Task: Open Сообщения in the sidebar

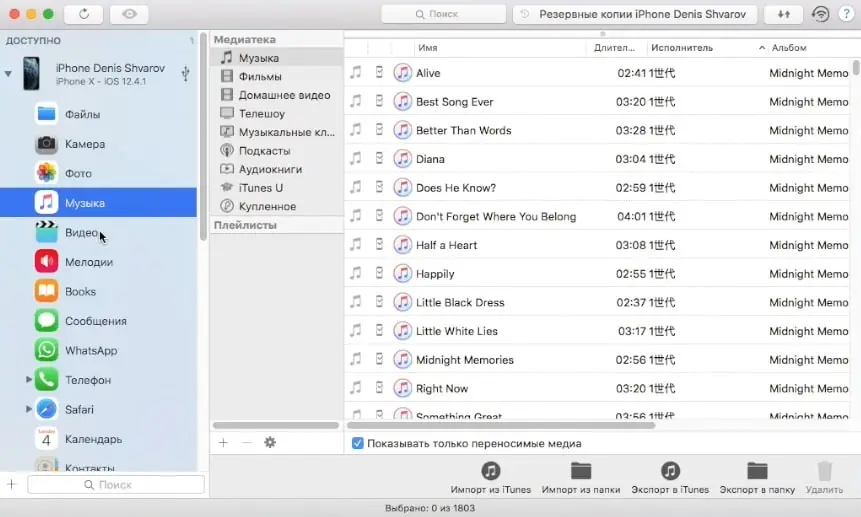Action: [98, 321]
